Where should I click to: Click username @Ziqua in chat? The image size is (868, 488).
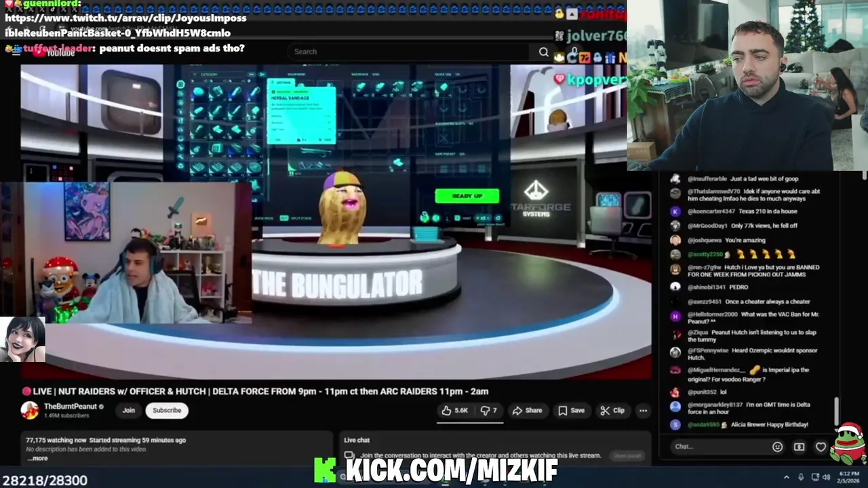pos(698,332)
